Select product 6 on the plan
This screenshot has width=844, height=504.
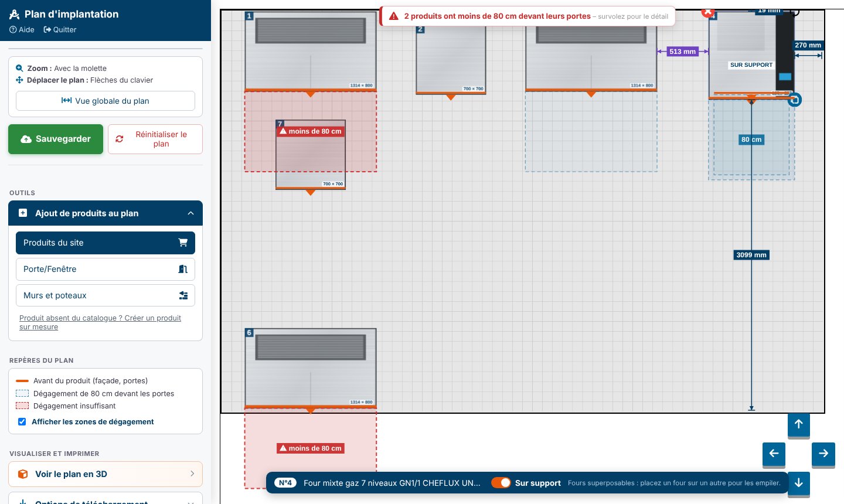(x=311, y=368)
